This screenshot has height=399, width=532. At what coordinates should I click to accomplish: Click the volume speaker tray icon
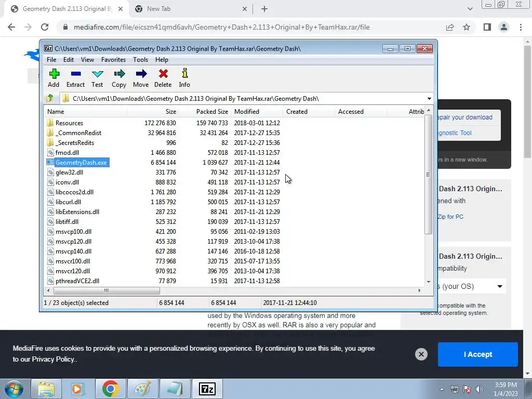click(480, 389)
